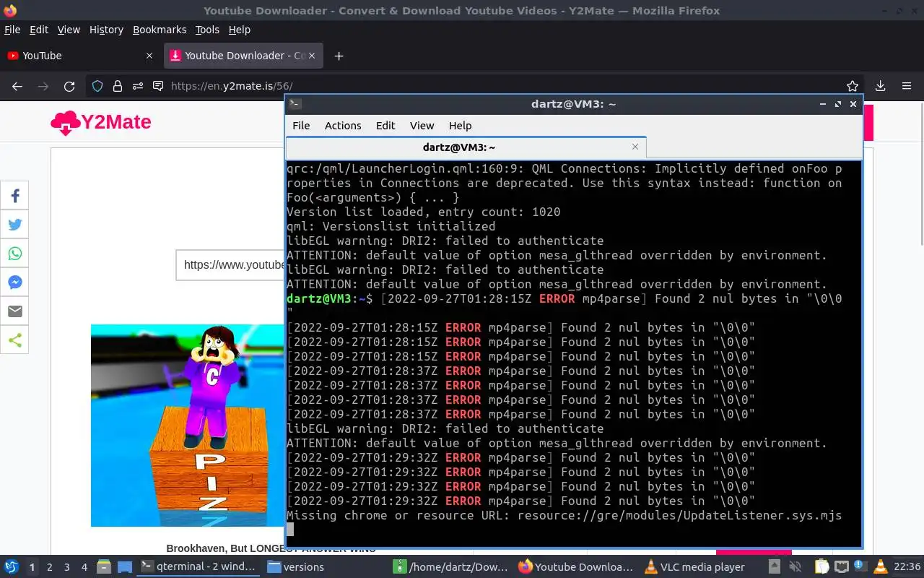
Task: Click the green share icon
Action: tap(14, 340)
